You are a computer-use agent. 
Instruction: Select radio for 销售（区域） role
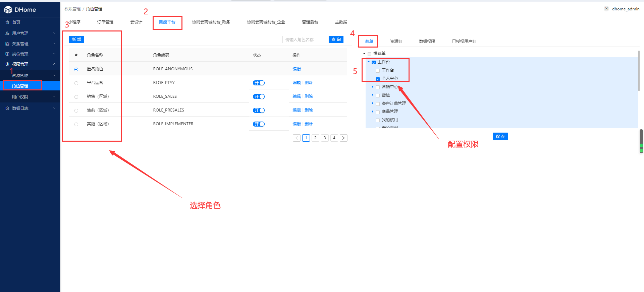click(x=76, y=97)
